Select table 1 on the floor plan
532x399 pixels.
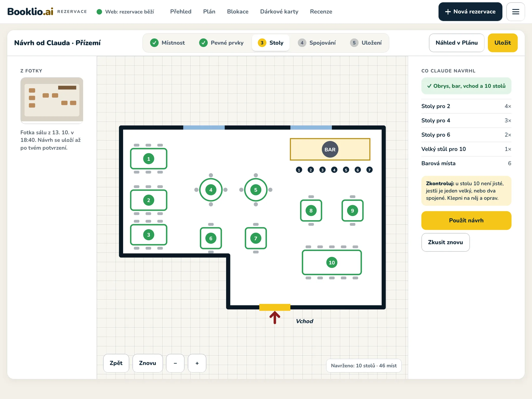[x=149, y=159]
